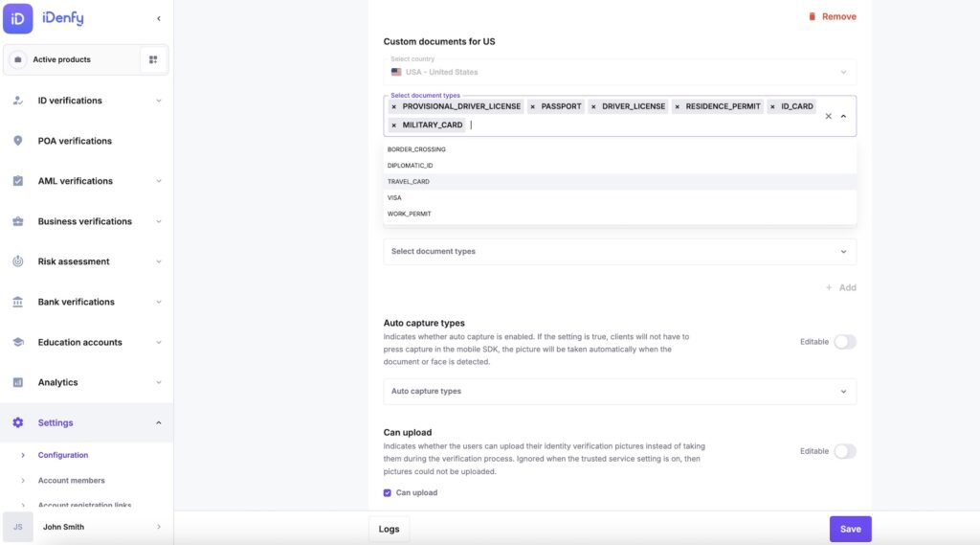Image resolution: width=980 pixels, height=545 pixels.
Task: Click the iDenfy logo icon
Action: pyautogui.click(x=17, y=18)
